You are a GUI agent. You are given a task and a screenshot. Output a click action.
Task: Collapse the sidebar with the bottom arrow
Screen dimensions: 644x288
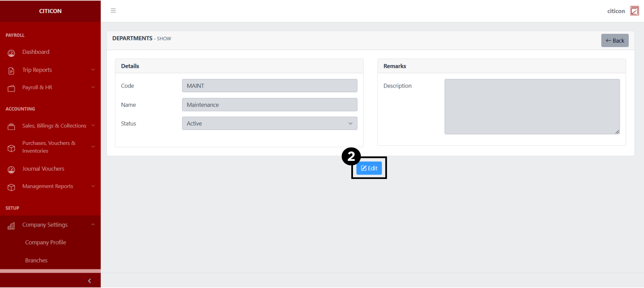click(x=90, y=281)
